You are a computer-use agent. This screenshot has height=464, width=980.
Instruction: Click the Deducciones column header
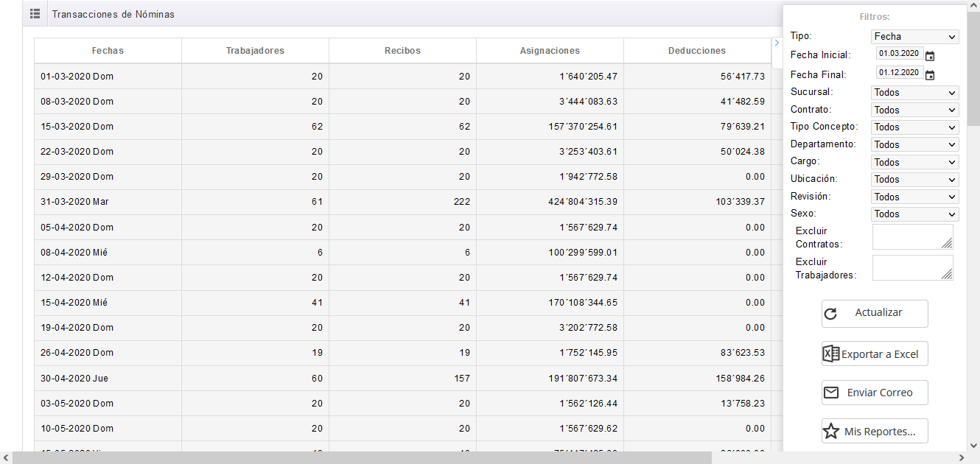[696, 51]
